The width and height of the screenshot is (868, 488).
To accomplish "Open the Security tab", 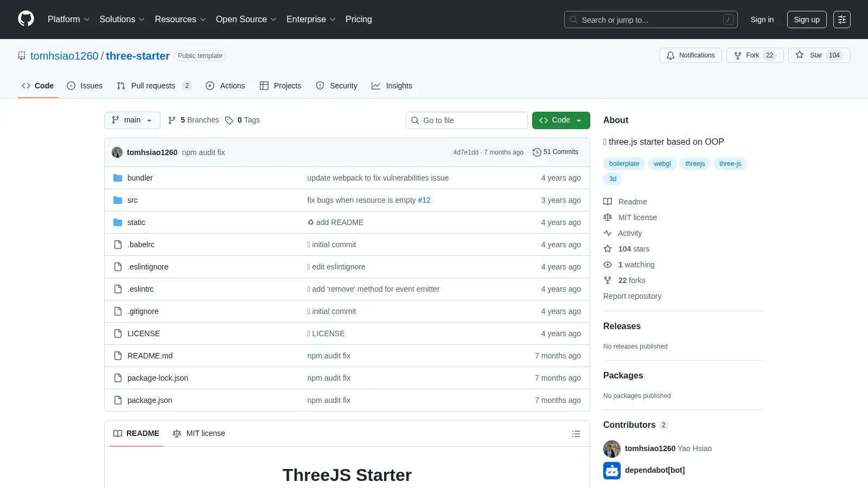I will (x=336, y=86).
